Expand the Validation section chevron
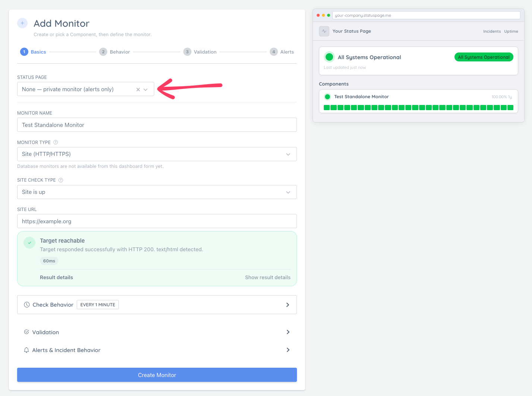Screen dimensions: 532x396 point(288,332)
